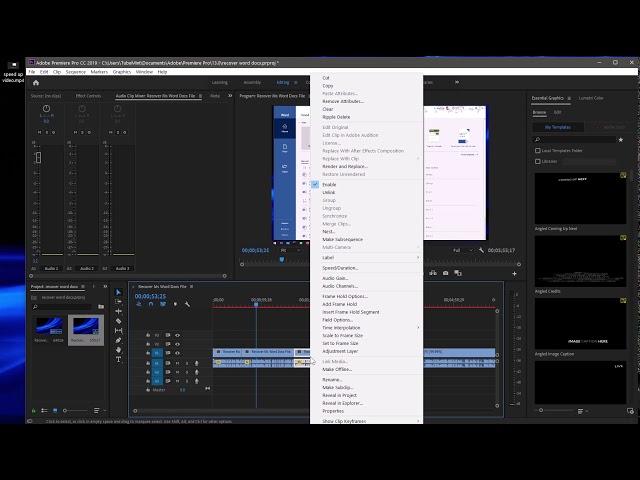Enable Local Templates Folder checkbox
The width and height of the screenshot is (640, 480).
(538, 151)
